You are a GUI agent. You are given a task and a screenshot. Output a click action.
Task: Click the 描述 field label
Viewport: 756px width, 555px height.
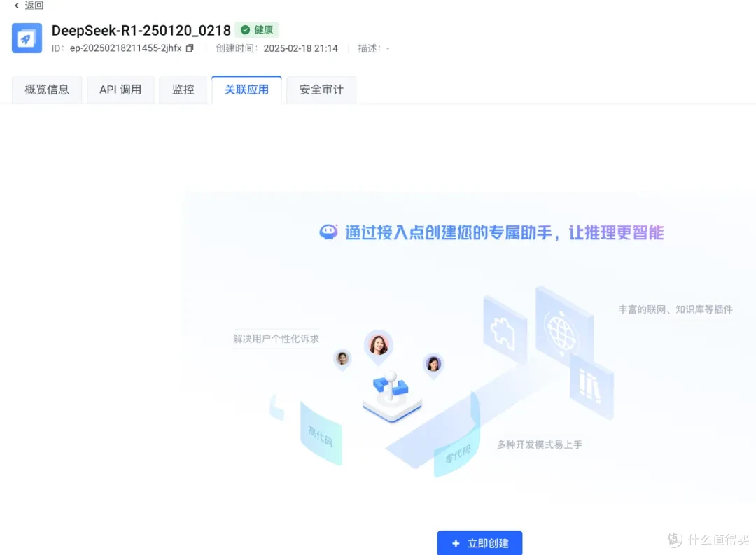(x=370, y=48)
